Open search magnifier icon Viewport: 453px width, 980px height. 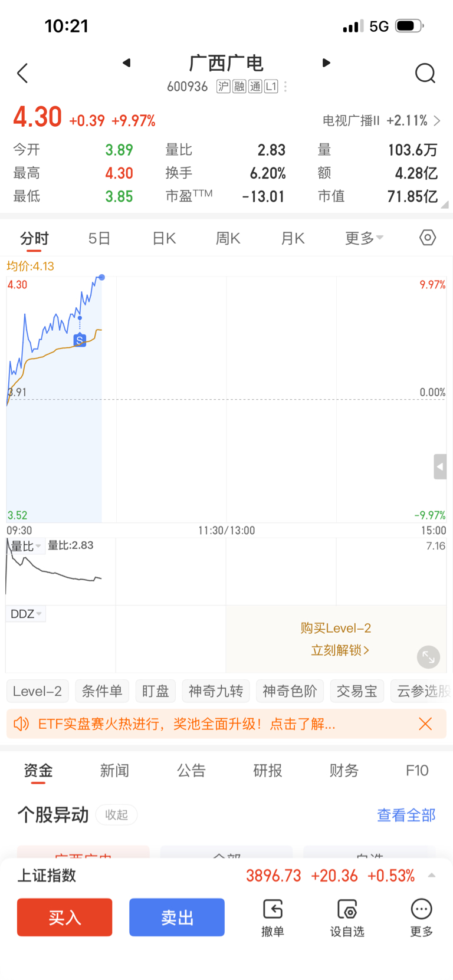pos(425,73)
